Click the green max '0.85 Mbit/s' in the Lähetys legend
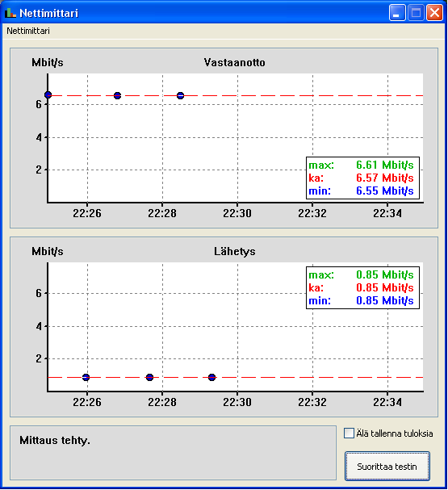Image resolution: width=448 pixels, height=490 pixels. 384,274
